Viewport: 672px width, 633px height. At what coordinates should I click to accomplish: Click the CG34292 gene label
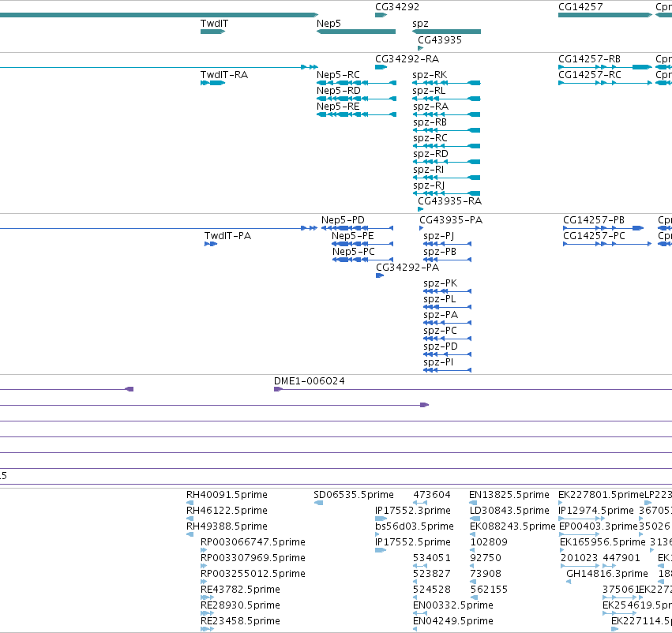397,7
